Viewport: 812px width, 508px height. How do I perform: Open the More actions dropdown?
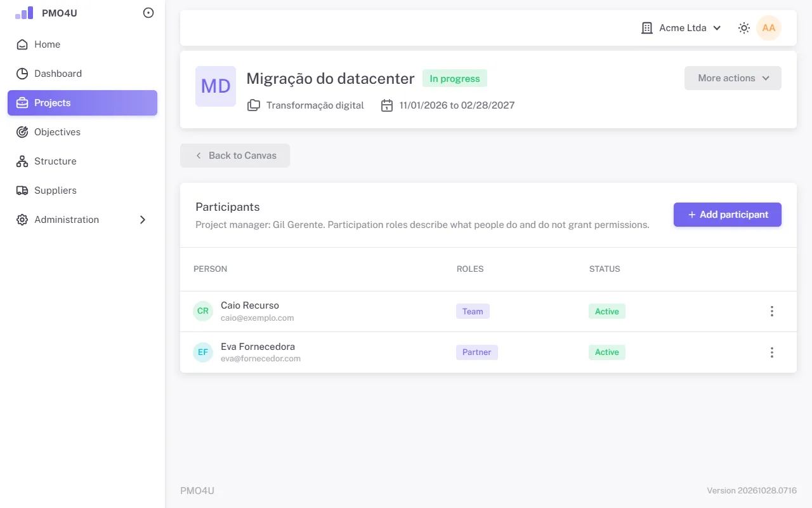point(733,78)
